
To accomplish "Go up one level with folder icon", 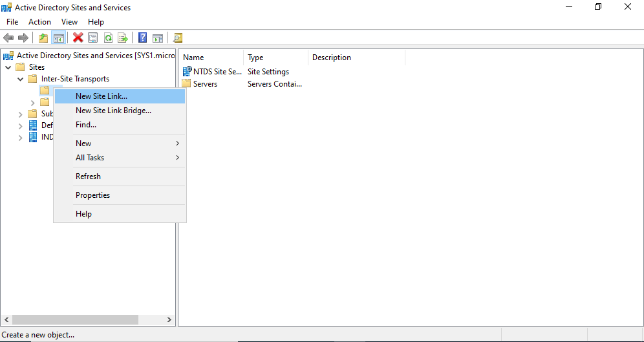I will tap(43, 38).
